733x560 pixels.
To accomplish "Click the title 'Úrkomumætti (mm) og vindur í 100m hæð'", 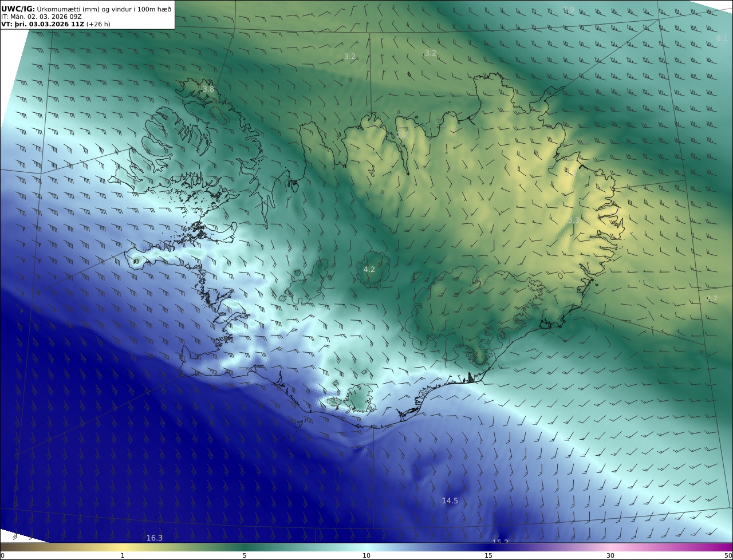I will 104,9.
